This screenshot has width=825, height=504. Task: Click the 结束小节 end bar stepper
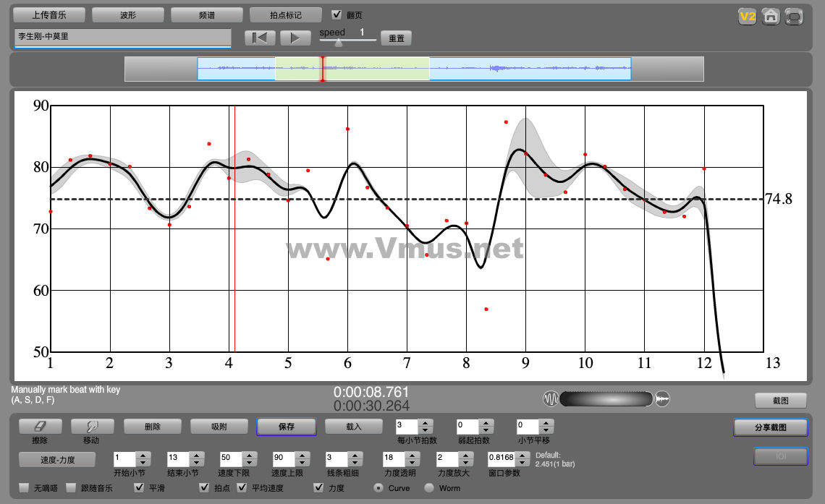(x=195, y=458)
